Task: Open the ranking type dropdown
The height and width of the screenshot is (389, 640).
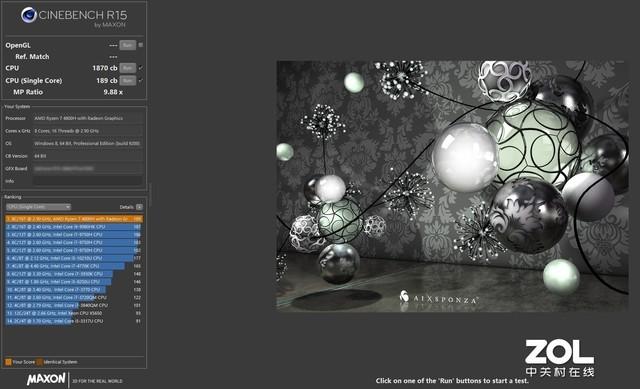Action: click(x=38, y=207)
